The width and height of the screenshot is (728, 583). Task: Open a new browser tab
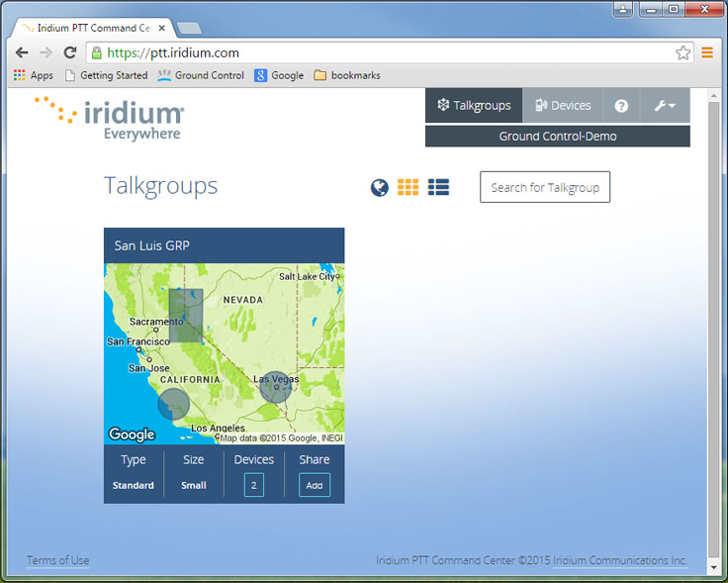[189, 29]
